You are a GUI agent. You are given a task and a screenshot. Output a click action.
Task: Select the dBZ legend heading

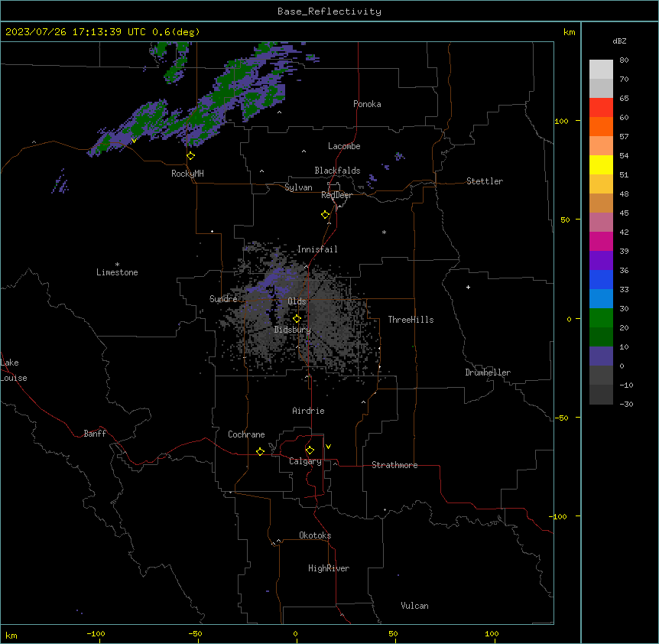point(619,41)
